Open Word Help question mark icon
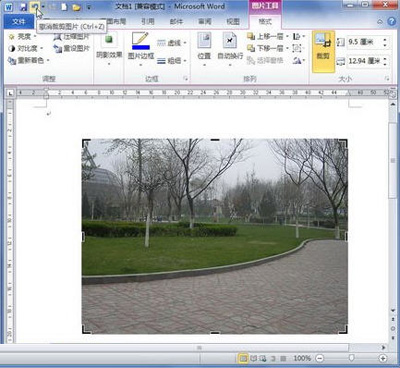The height and width of the screenshot is (368, 400). (x=391, y=22)
